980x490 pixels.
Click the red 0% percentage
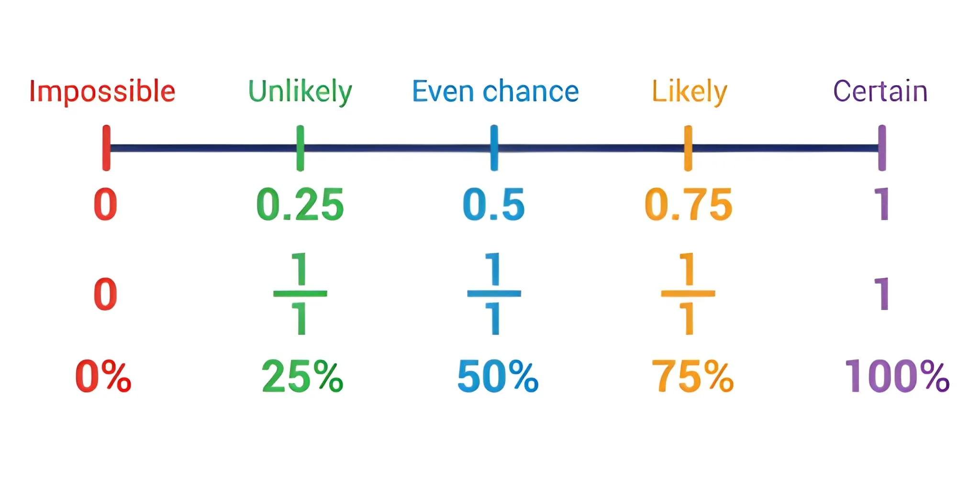pyautogui.click(x=103, y=377)
